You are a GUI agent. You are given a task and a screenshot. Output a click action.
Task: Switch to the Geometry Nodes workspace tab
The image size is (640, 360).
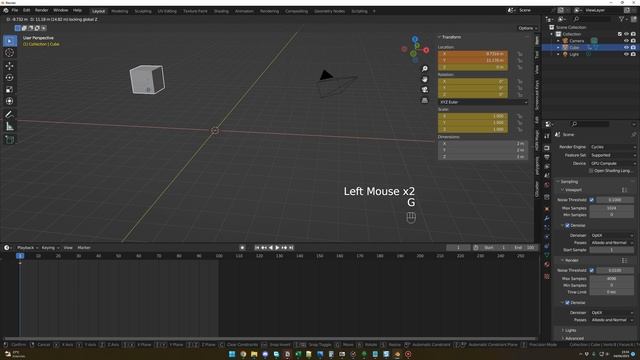(329, 11)
